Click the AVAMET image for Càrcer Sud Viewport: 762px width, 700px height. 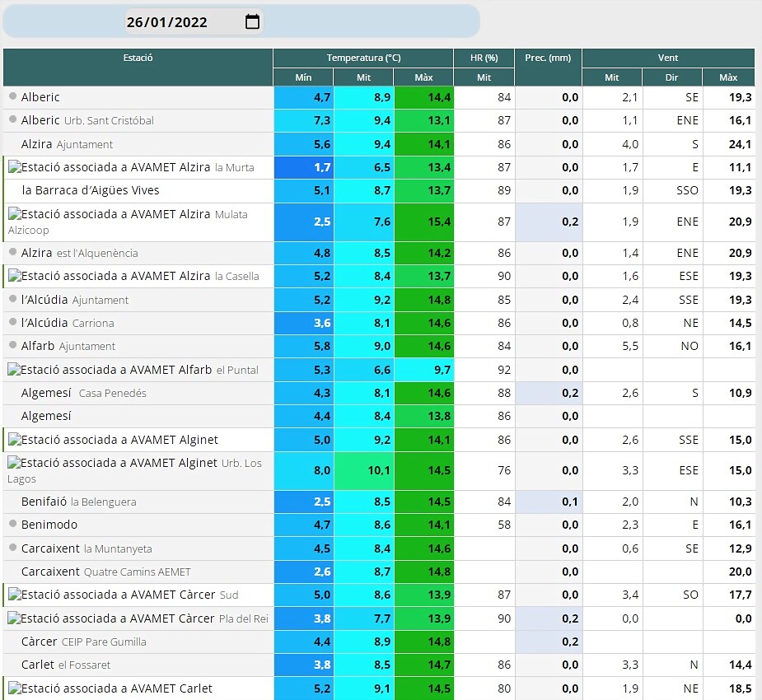pyautogui.click(x=14, y=595)
